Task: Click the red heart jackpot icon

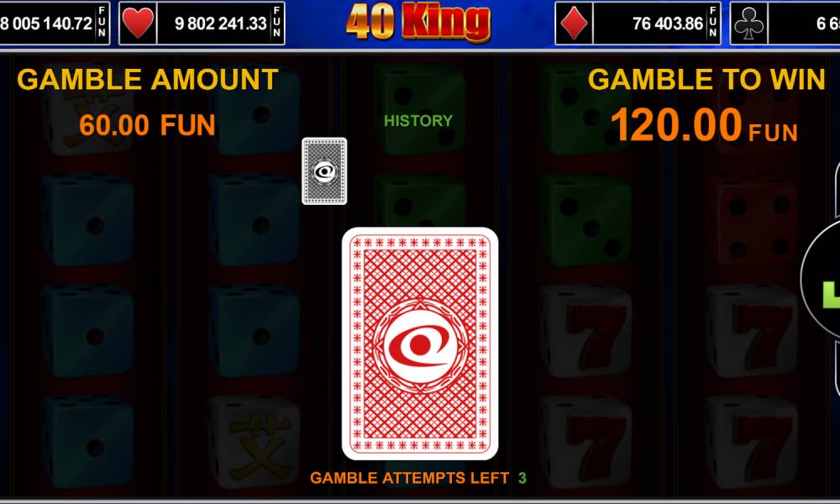Action: coord(138,24)
